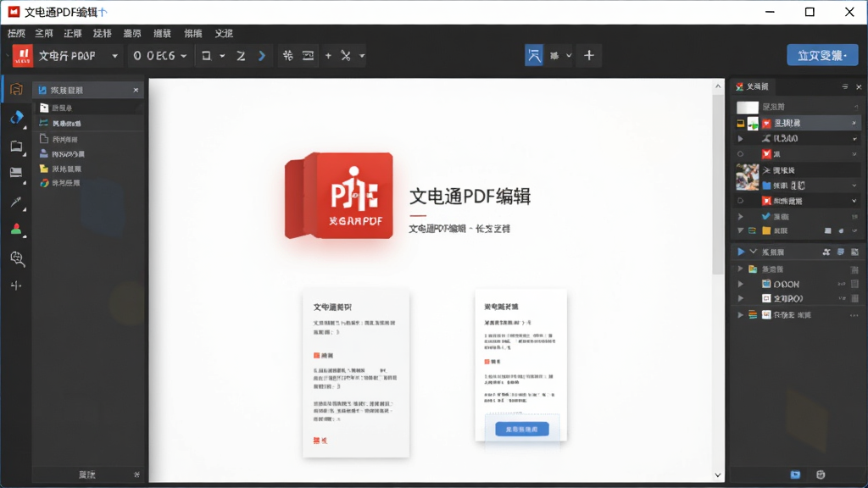Click the highlighted blue selection tool in center toolbar
868x488 pixels.
534,55
